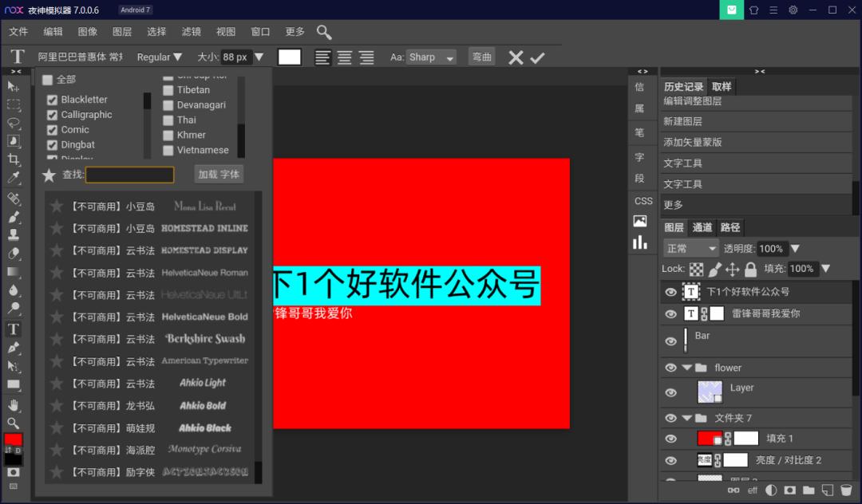Click the 查找 font search field
Viewport: 862px width, 504px height.
click(129, 174)
